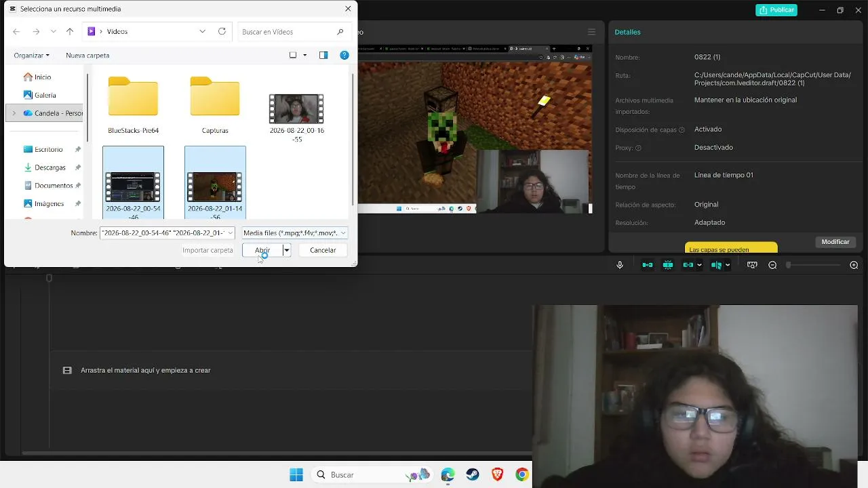The width and height of the screenshot is (868, 488).
Task: Expand the linkage options dropdown
Action: click(699, 265)
